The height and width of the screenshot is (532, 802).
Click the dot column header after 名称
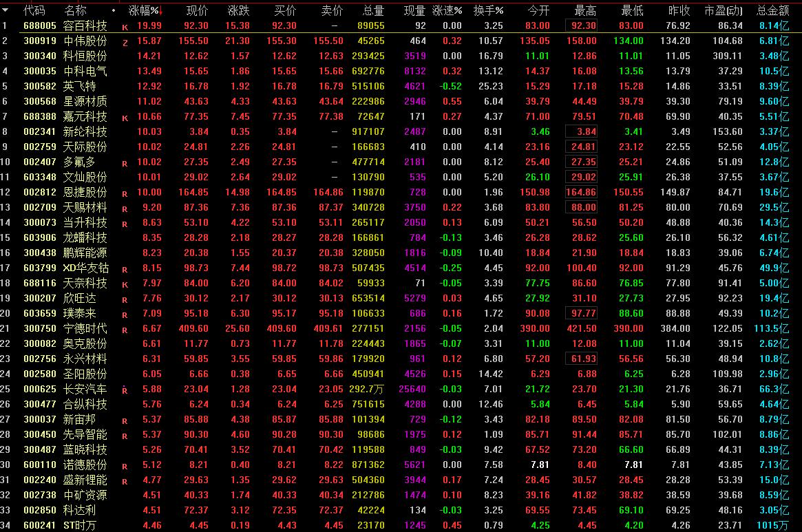coord(114,11)
